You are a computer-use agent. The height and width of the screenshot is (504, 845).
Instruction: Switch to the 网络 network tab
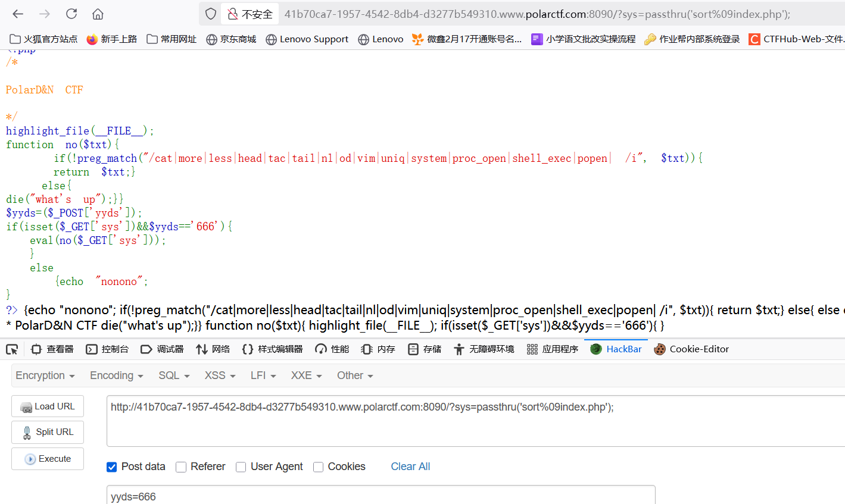(x=213, y=349)
